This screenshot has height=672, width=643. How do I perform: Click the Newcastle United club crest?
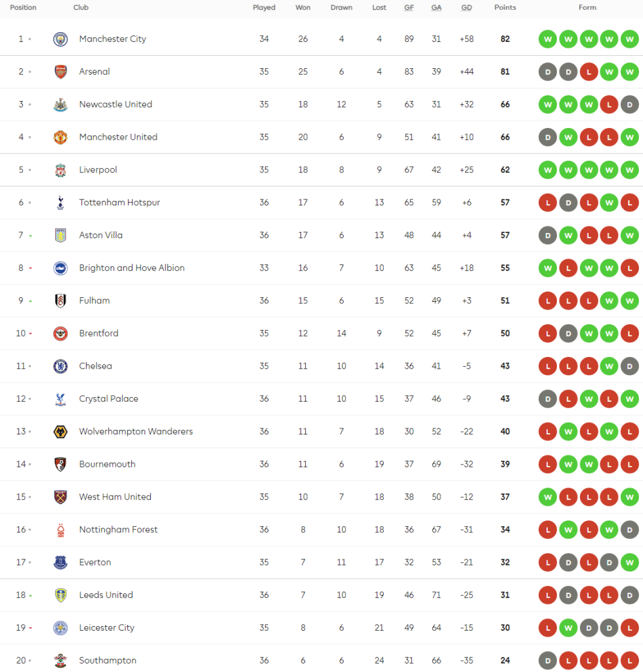tap(60, 104)
